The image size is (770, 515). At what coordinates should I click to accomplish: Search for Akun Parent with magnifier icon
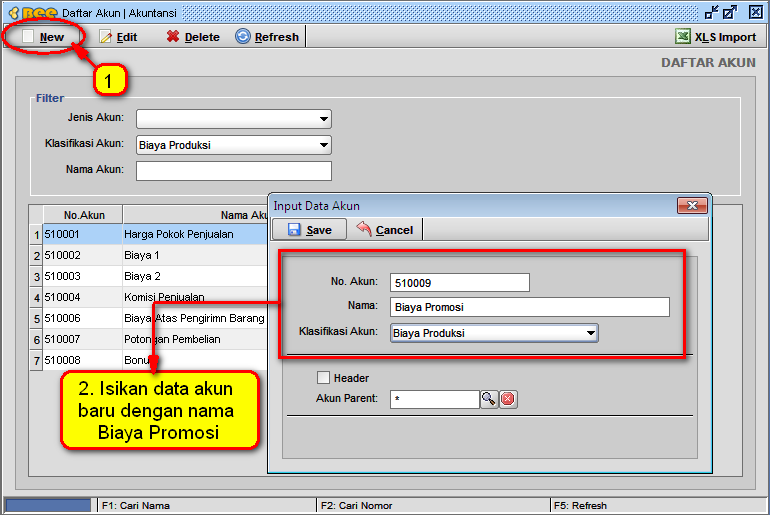(x=489, y=399)
